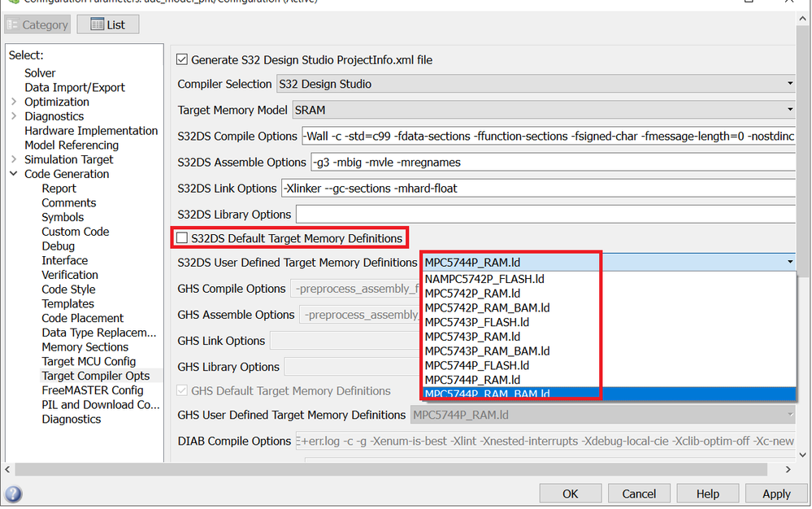Select Hardware Implementation in tree
The image size is (812, 509).
[x=91, y=130]
